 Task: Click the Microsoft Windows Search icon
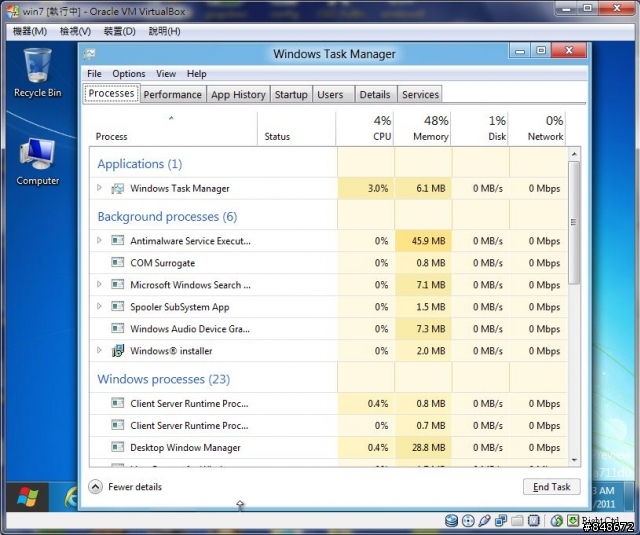click(x=118, y=284)
